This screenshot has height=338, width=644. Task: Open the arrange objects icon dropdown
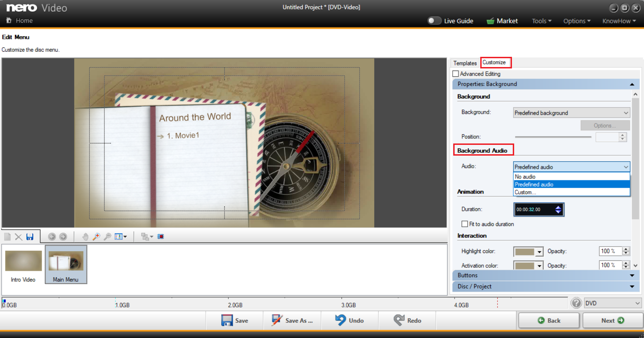(x=147, y=237)
